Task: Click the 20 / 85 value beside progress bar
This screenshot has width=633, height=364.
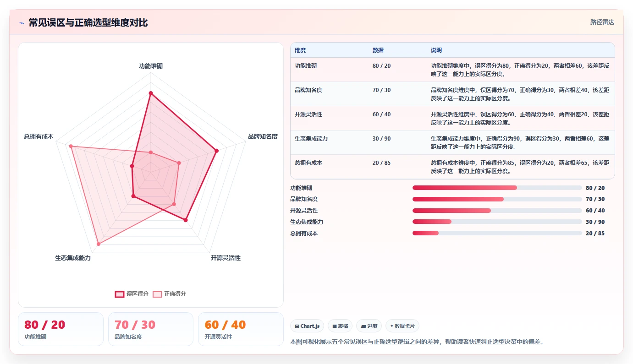Action: [595, 233]
